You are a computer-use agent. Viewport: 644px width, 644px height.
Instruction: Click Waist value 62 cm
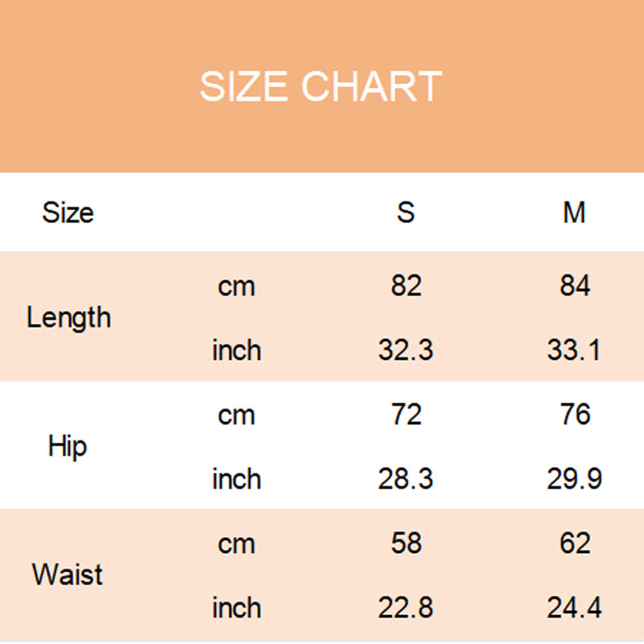click(575, 543)
